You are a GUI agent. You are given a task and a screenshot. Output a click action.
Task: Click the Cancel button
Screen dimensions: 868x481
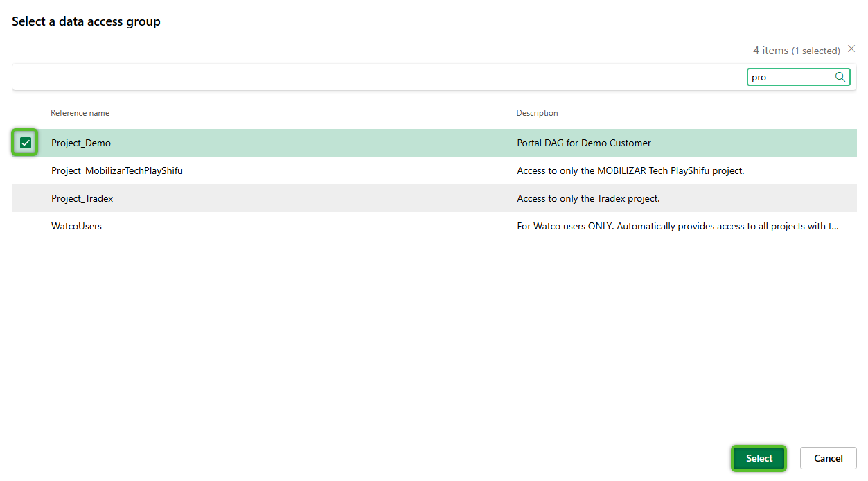(828, 458)
